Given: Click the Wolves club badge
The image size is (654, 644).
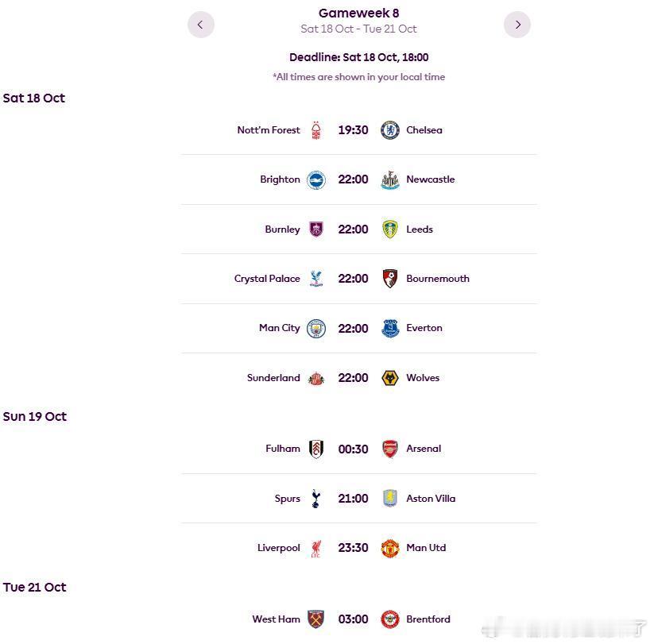Looking at the screenshot, I should [389, 378].
